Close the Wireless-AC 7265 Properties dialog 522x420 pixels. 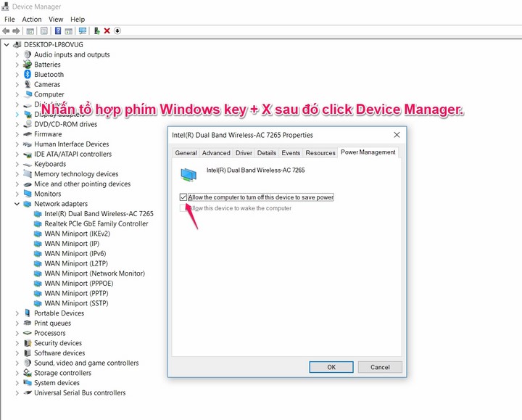click(x=397, y=135)
